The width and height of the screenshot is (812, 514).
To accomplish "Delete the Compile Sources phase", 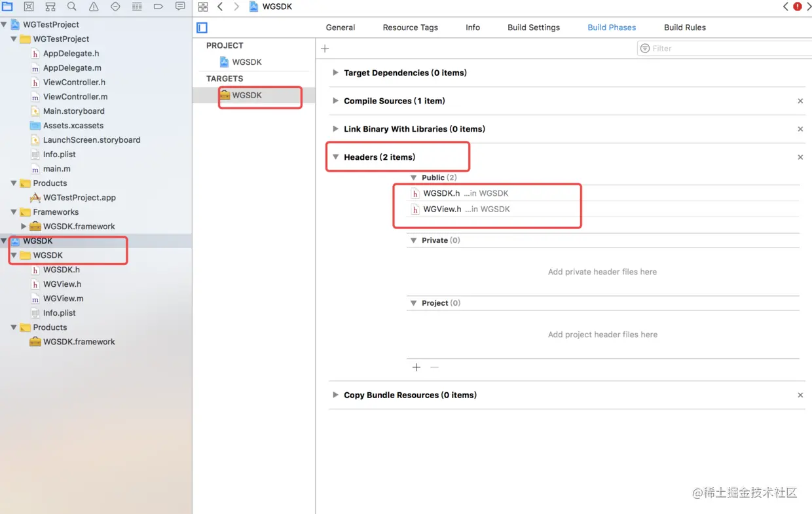I will (800, 101).
